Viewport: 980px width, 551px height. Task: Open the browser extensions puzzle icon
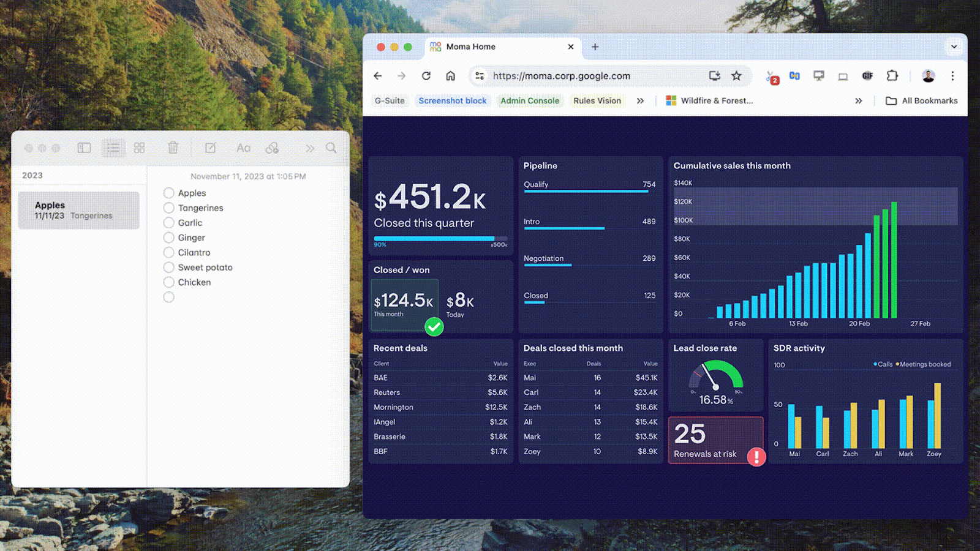pyautogui.click(x=892, y=76)
